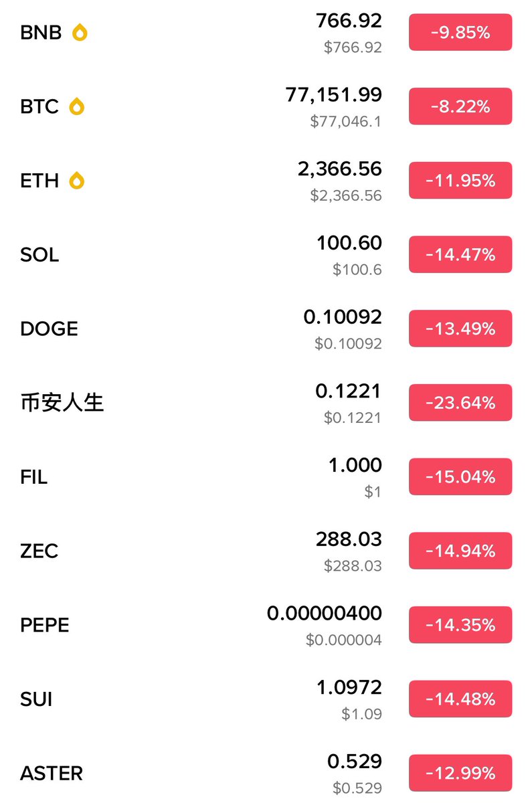
Task: Click the FIL -15.04% red badge
Action: pos(460,477)
